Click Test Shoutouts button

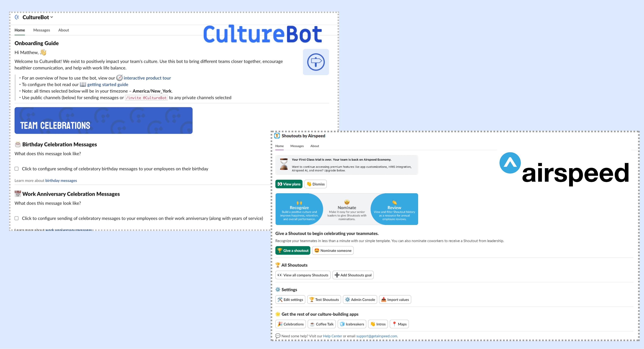click(324, 299)
